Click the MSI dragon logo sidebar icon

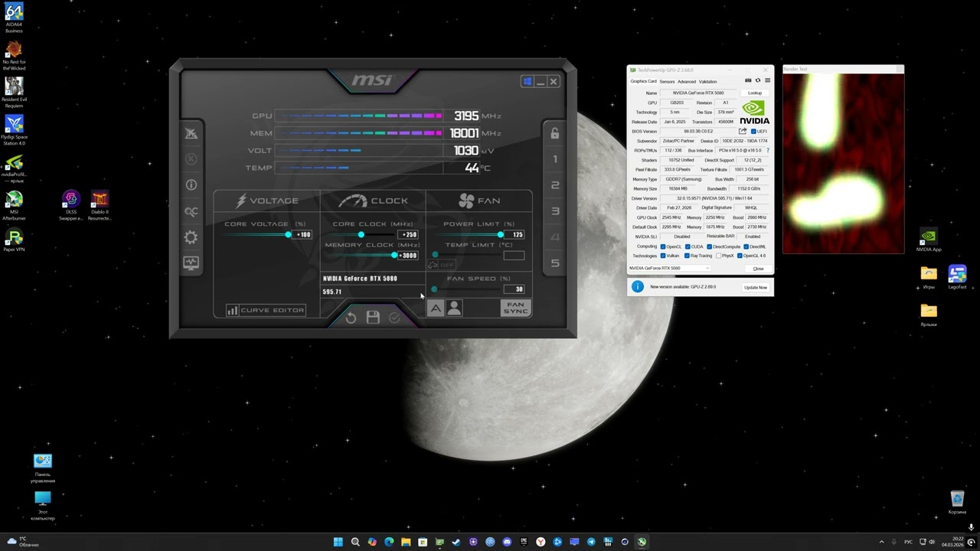pyautogui.click(x=191, y=133)
